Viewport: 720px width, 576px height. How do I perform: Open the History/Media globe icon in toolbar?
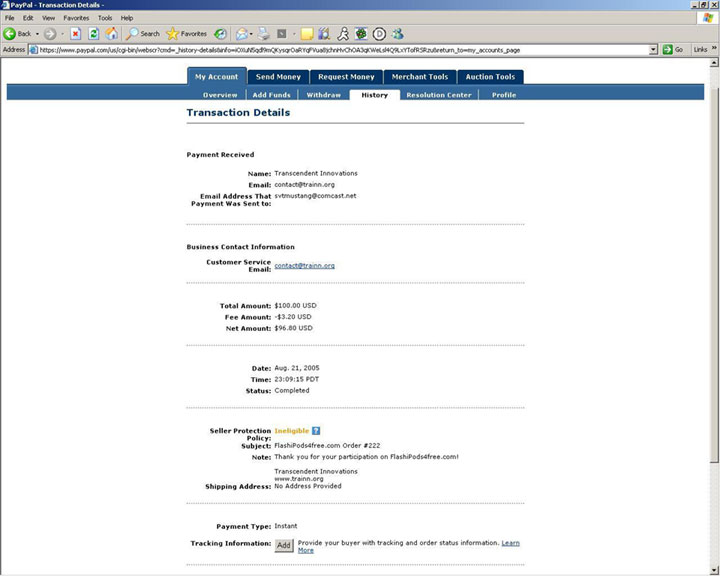220,34
